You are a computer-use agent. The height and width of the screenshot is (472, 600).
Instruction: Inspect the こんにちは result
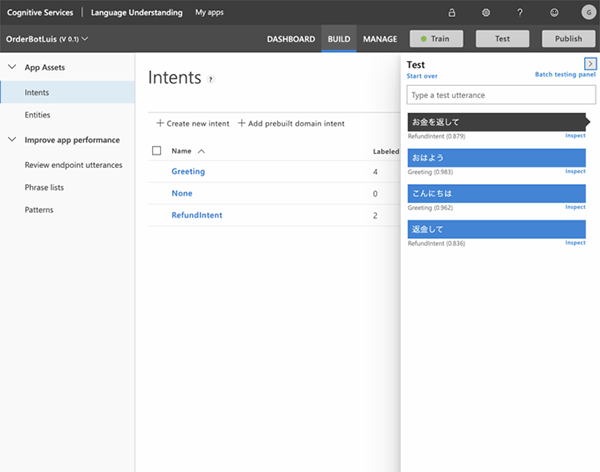click(x=575, y=207)
